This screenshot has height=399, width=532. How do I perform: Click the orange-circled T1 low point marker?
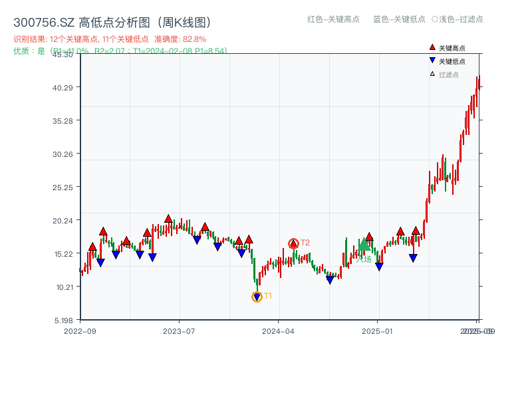coord(257,297)
